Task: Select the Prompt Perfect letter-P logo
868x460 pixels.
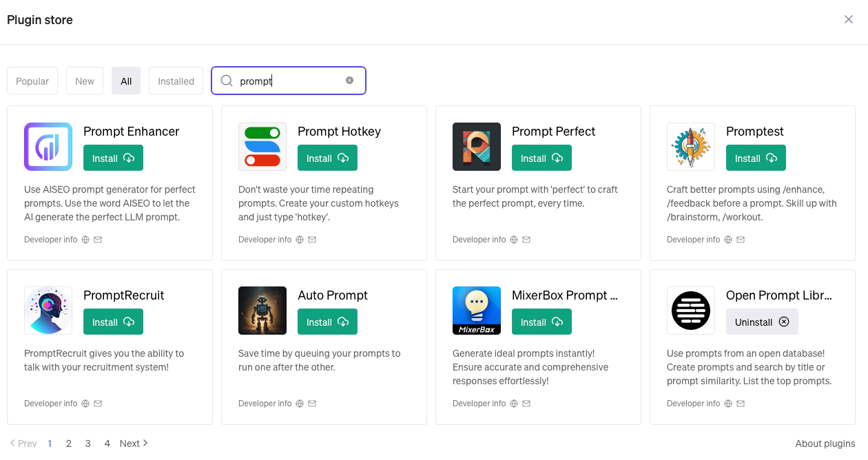Action: (476, 146)
